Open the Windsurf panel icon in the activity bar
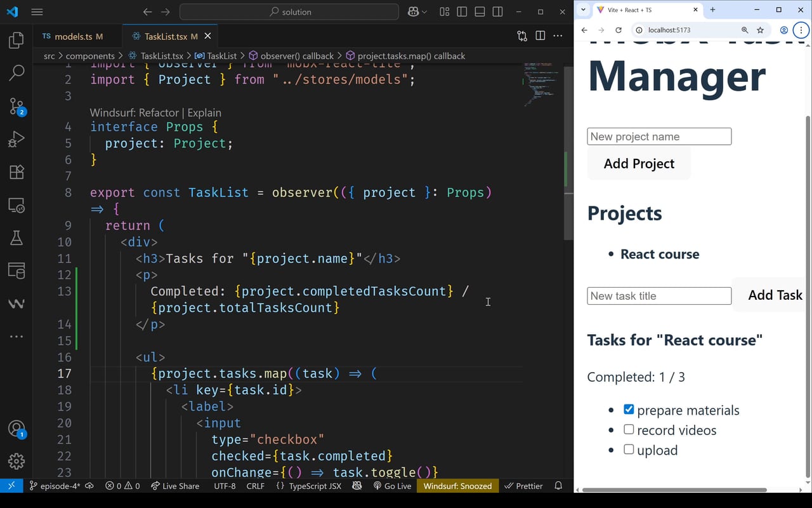812x508 pixels. tap(16, 304)
